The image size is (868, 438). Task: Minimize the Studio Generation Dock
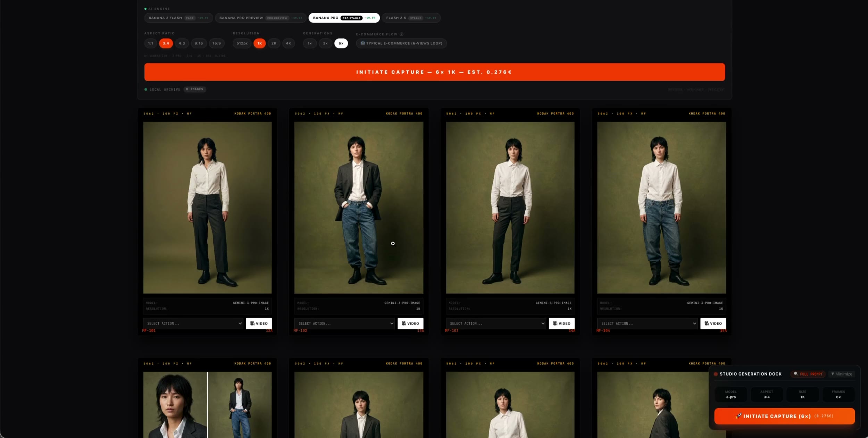pos(842,374)
